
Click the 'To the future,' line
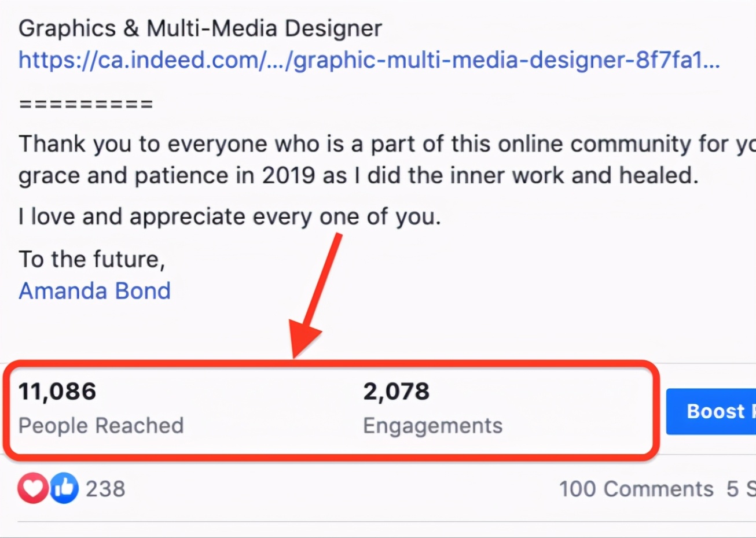tap(91, 259)
